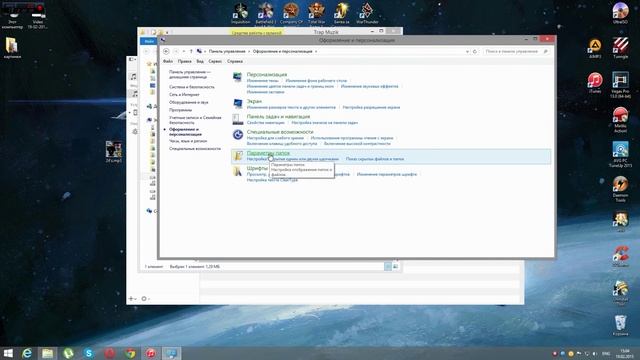
Task: Open the Персонализация category icon
Action: [x=238, y=77]
